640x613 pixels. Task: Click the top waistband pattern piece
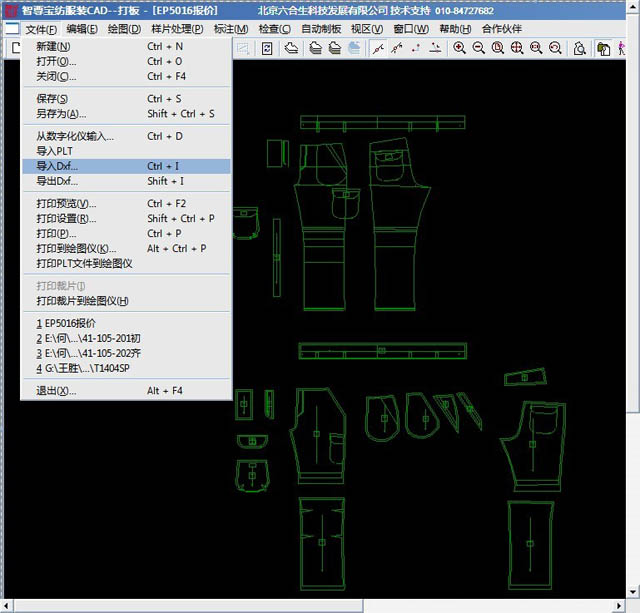point(382,123)
